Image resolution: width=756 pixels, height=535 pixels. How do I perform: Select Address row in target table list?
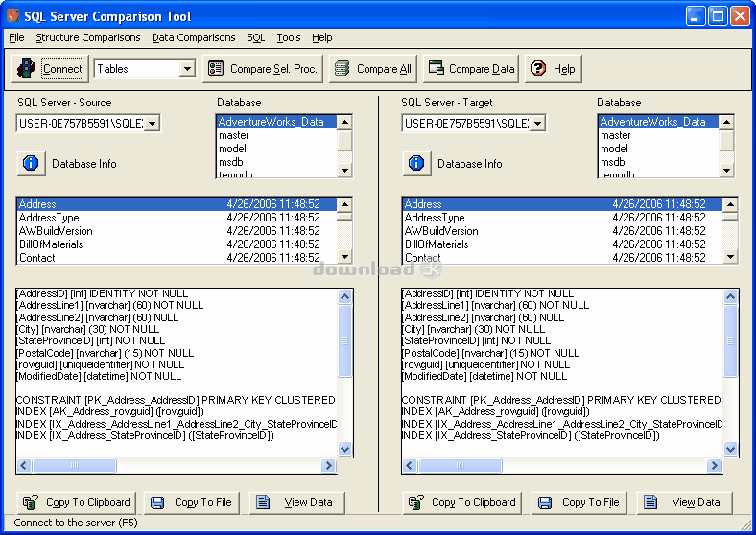tap(562, 204)
